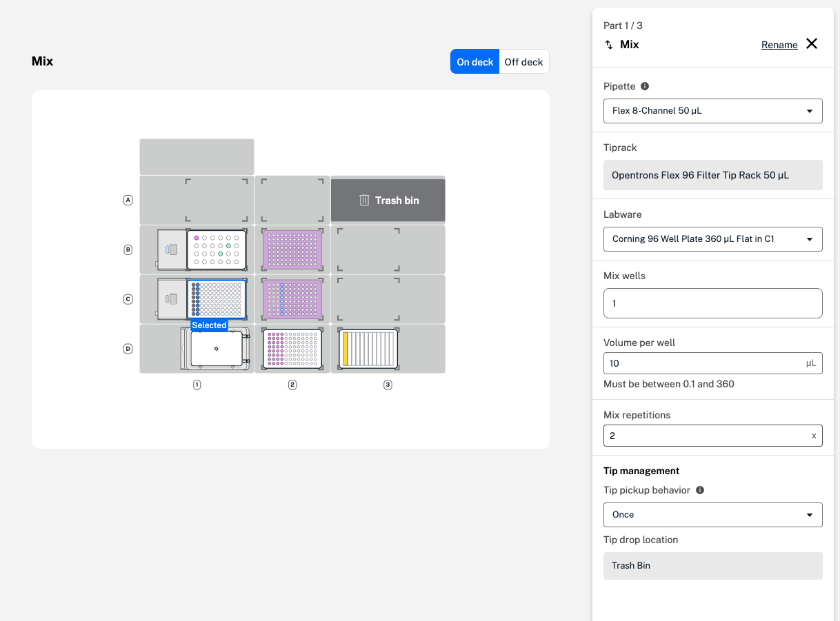
Task: Click the Mix wells input field
Action: (x=712, y=303)
